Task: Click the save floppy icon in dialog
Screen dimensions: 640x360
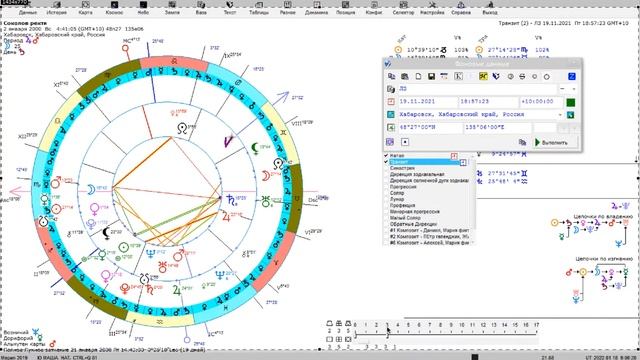Action: point(431,76)
